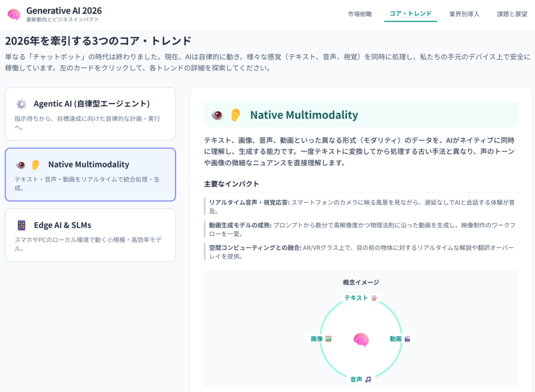Screen dimensions: 535x392
Task: Open the 市場俯瞰 tab
Action: (360, 14)
